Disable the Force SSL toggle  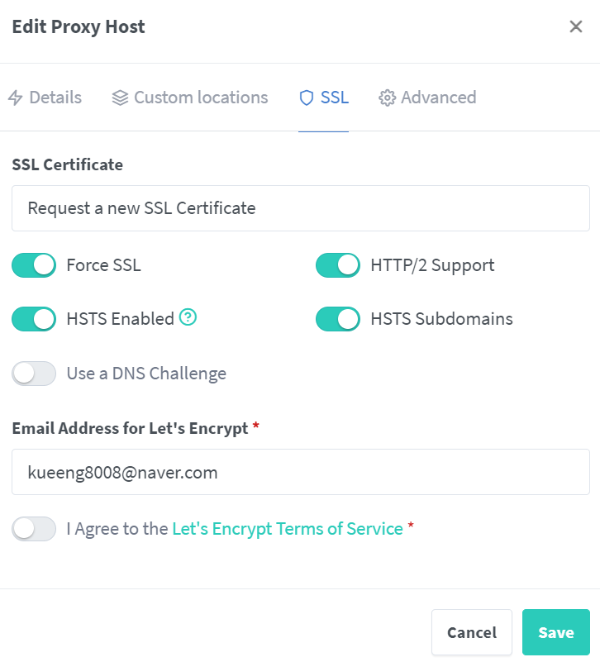point(34,265)
